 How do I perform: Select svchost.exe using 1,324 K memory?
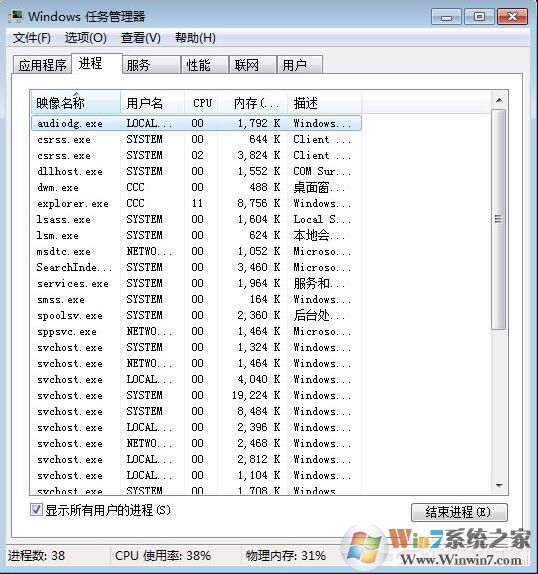coord(196,347)
